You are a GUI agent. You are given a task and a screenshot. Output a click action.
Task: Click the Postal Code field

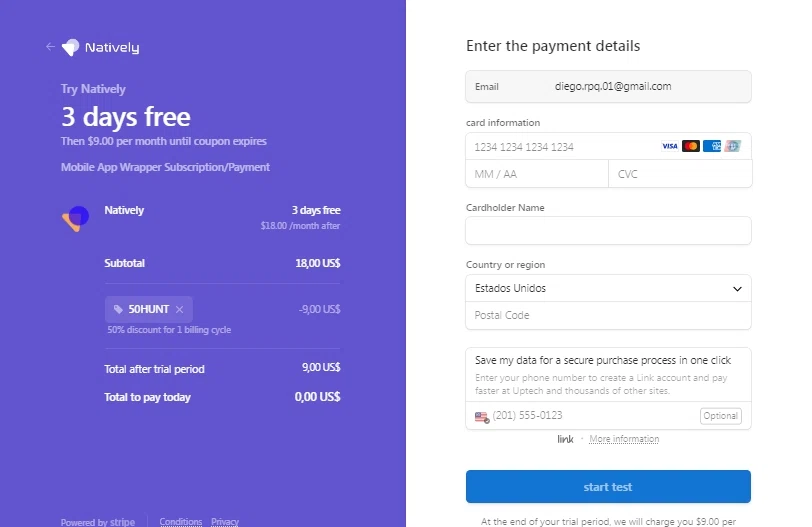[x=608, y=315]
